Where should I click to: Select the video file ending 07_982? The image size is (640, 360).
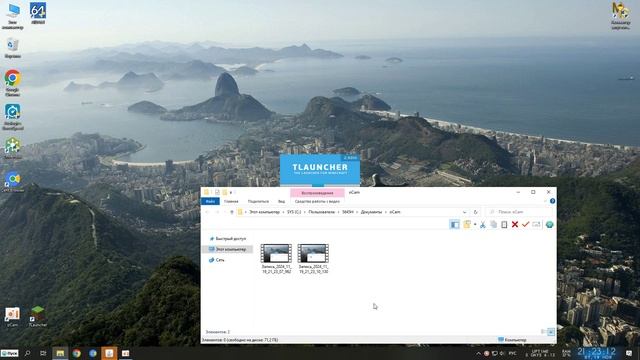[276, 259]
